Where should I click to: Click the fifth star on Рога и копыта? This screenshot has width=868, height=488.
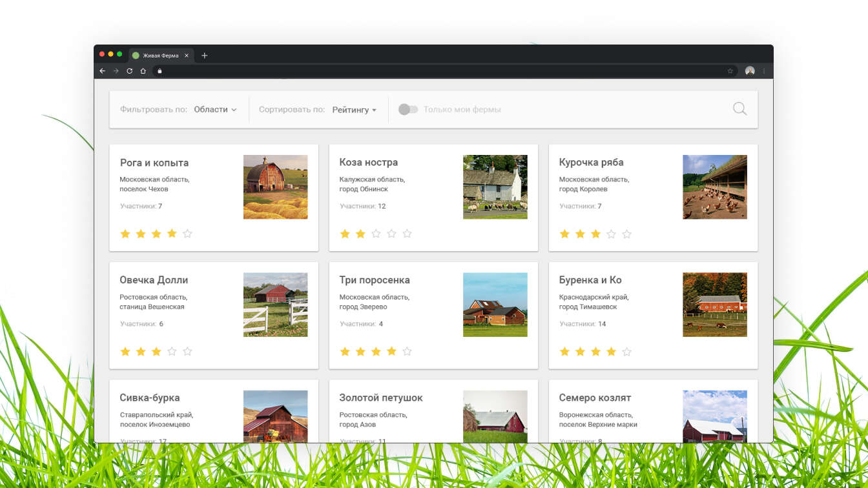coord(187,234)
